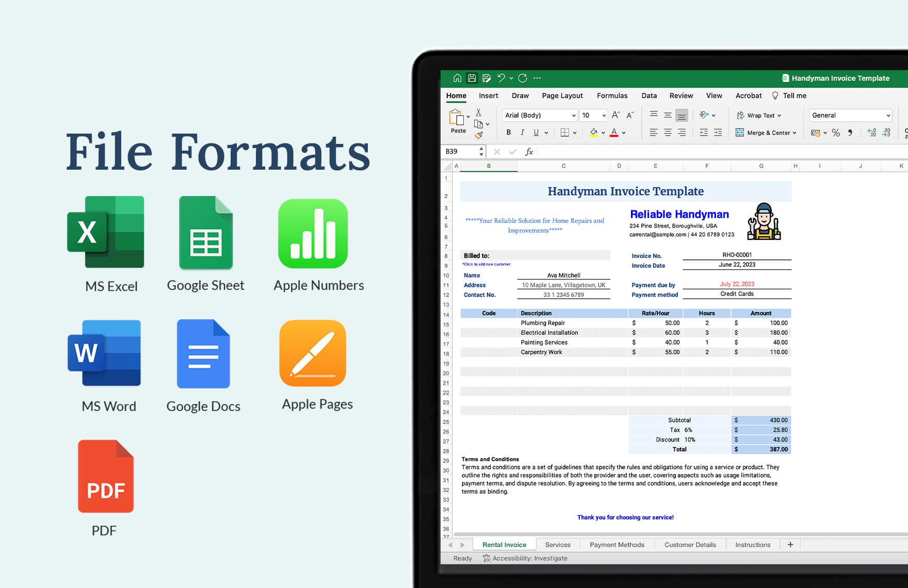Add a new sheet with plus button
Screen dimensions: 908x588
click(790, 545)
